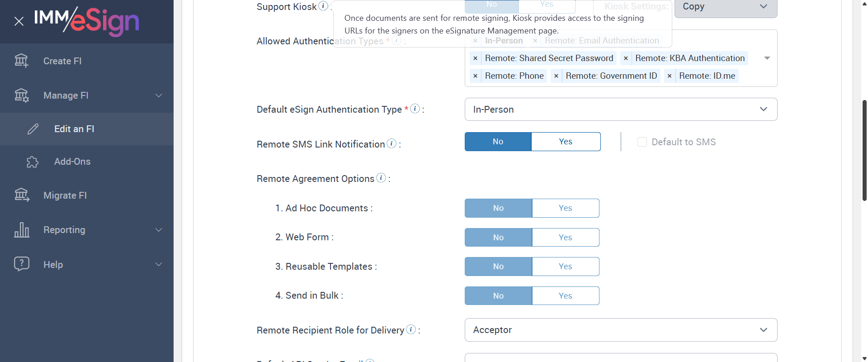Click the Reporting bar chart icon
The height and width of the screenshot is (362, 868).
(21, 230)
